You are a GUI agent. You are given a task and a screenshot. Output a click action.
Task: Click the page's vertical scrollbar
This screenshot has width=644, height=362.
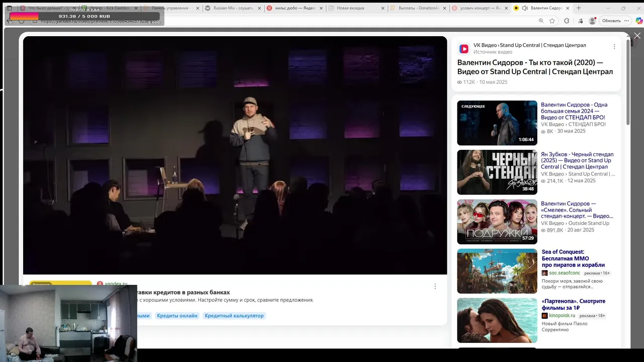[628, 83]
